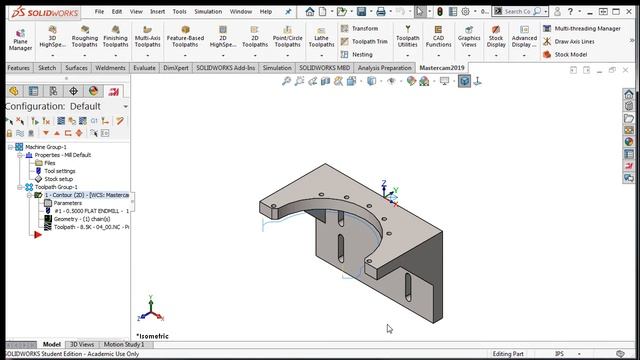Open the 3D HighSpeed dropdown arrow

coord(53,55)
